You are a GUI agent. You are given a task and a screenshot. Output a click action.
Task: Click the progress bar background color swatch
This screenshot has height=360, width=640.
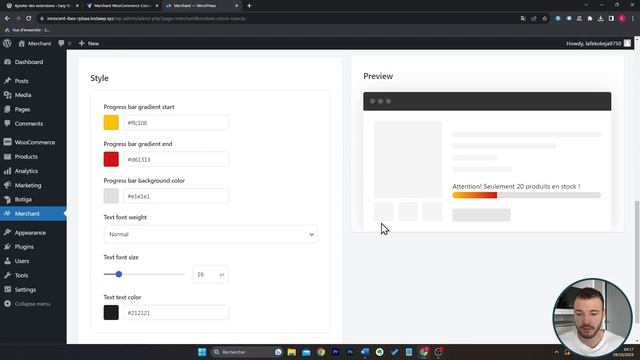pyautogui.click(x=111, y=196)
